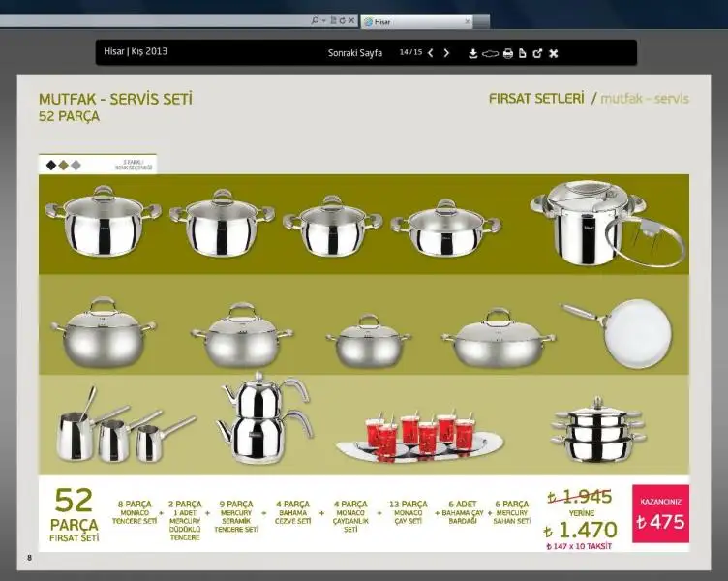Image resolution: width=728 pixels, height=581 pixels.
Task: Open the share/external link icon
Action: pyautogui.click(x=537, y=53)
